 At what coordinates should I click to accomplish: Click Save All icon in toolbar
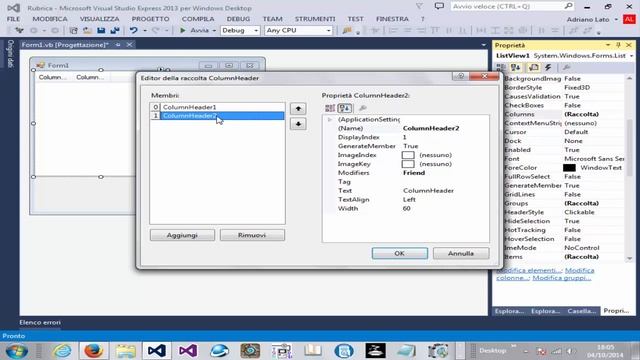[x=115, y=31]
